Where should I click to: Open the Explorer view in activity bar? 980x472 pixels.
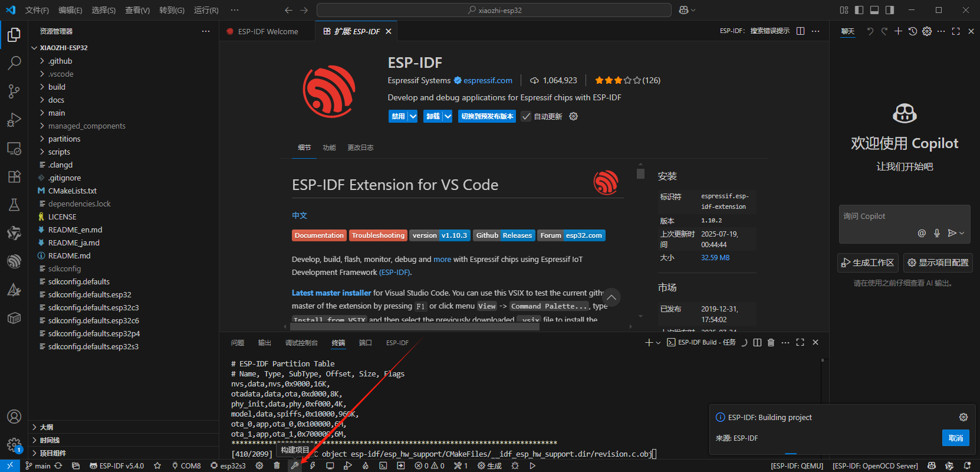(14, 35)
